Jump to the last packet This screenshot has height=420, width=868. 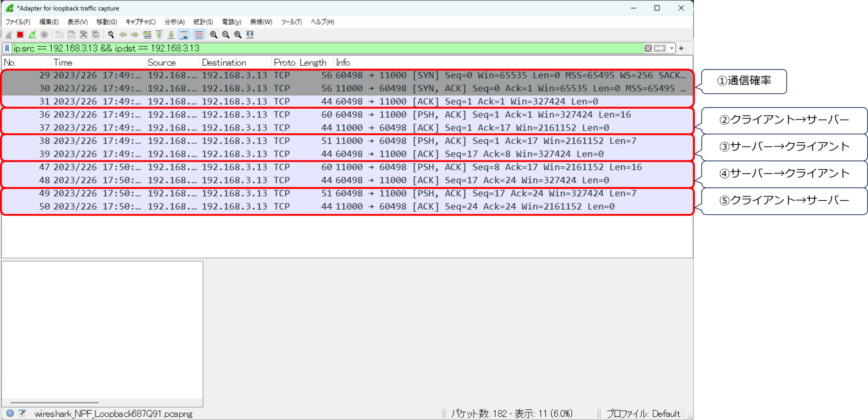coord(171,35)
